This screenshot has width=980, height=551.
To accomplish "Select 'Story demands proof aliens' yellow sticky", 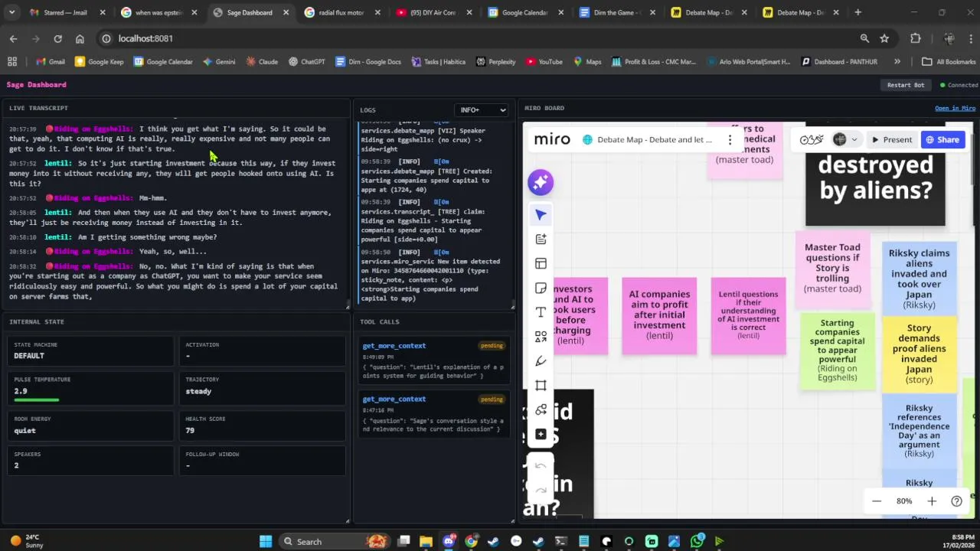I will point(919,354).
